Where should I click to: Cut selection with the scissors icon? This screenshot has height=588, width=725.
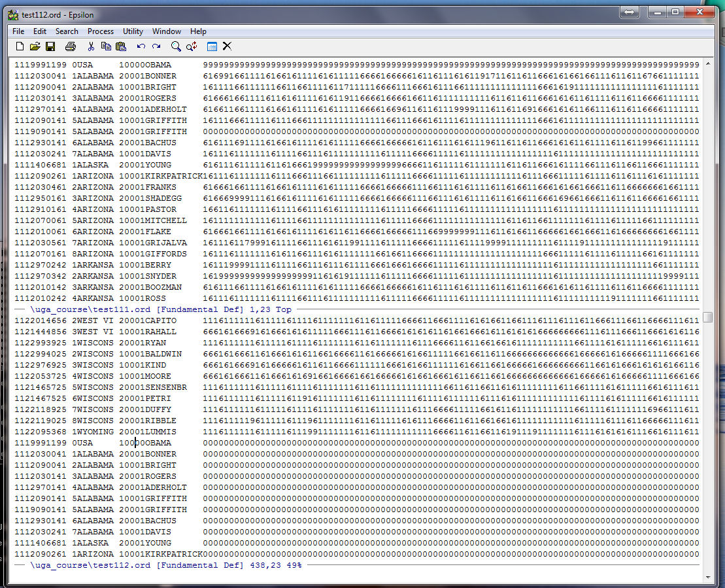pos(91,46)
